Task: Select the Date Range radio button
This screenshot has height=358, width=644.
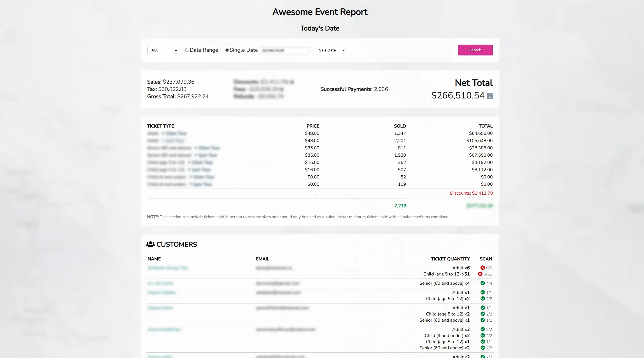Action: point(187,50)
